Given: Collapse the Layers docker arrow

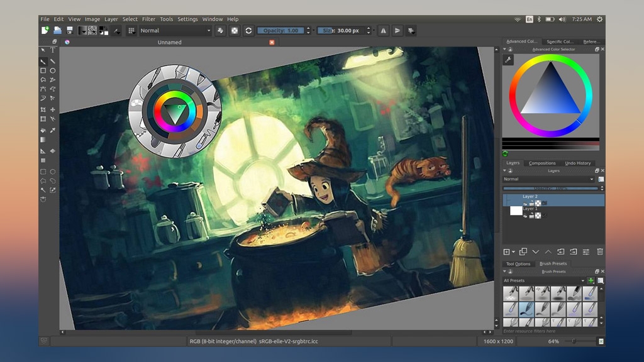Looking at the screenshot, I should pos(505,170).
